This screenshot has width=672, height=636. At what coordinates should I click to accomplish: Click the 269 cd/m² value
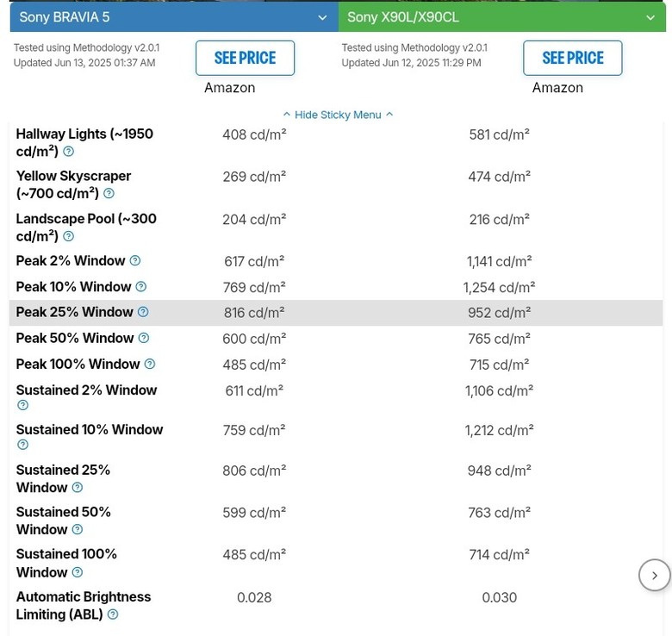click(254, 177)
